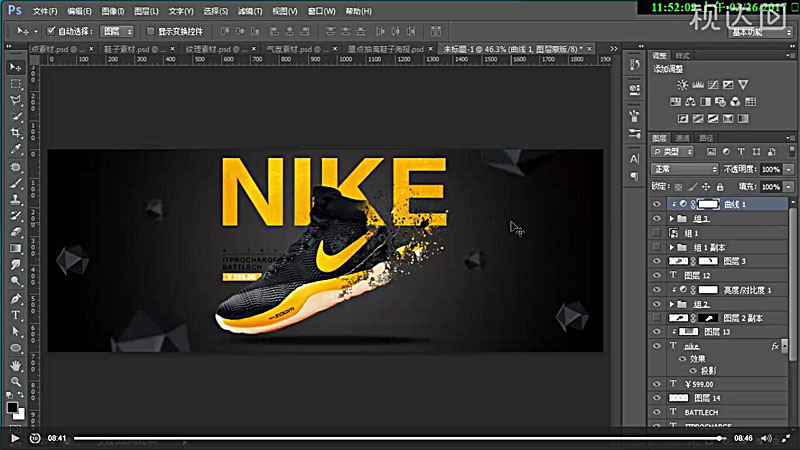This screenshot has height=450, width=800.
Task: Select the Healing Brush tool
Action: click(16, 167)
